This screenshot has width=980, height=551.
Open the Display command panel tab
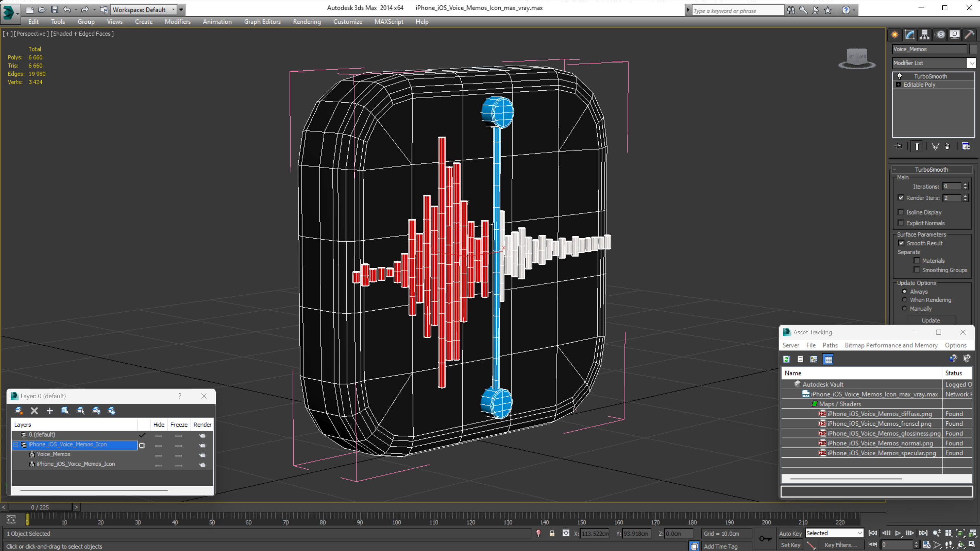tap(955, 35)
